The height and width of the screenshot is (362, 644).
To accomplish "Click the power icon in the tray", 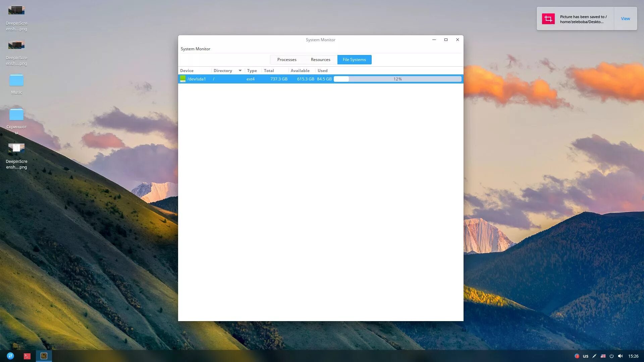I will click(611, 356).
